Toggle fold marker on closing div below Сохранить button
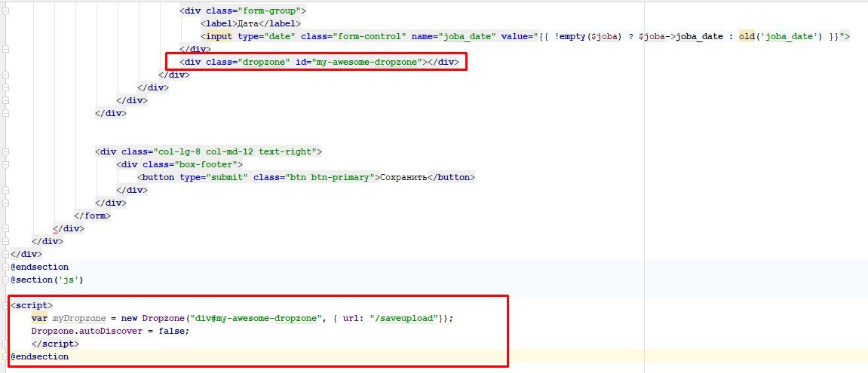The image size is (868, 373). click(x=5, y=190)
